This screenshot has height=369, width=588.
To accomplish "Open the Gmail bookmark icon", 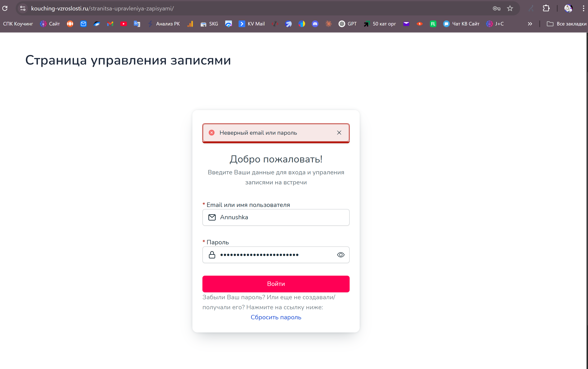I will (x=110, y=24).
